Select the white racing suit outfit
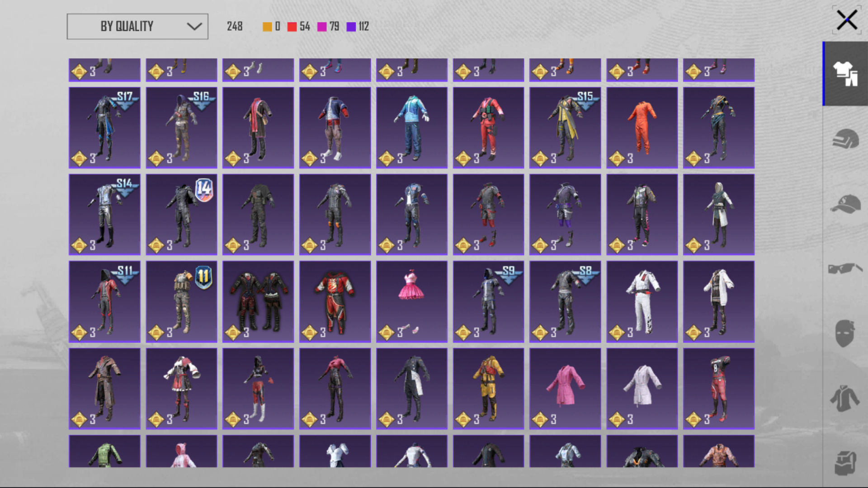The image size is (868, 488). (642, 301)
